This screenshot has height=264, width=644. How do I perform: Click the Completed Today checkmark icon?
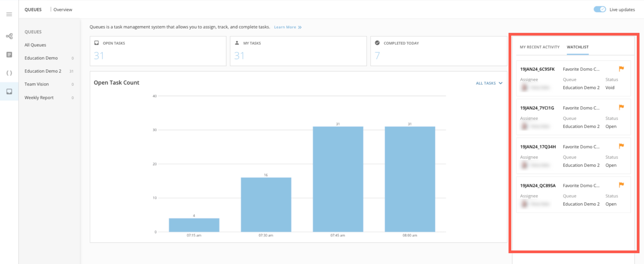[377, 43]
